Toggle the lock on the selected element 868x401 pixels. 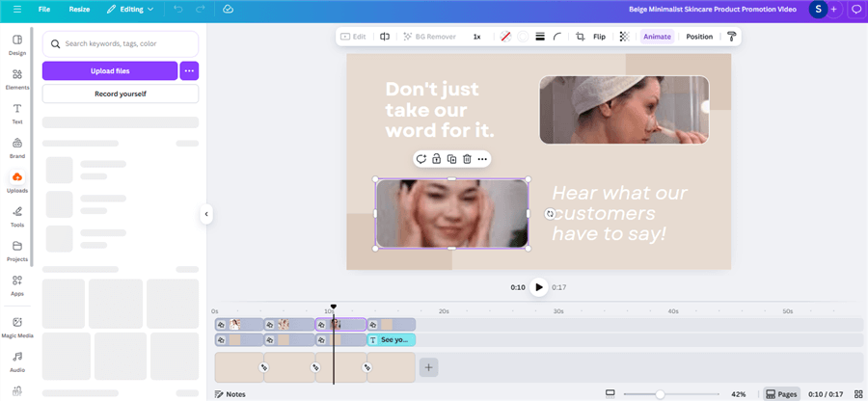pyautogui.click(x=436, y=159)
